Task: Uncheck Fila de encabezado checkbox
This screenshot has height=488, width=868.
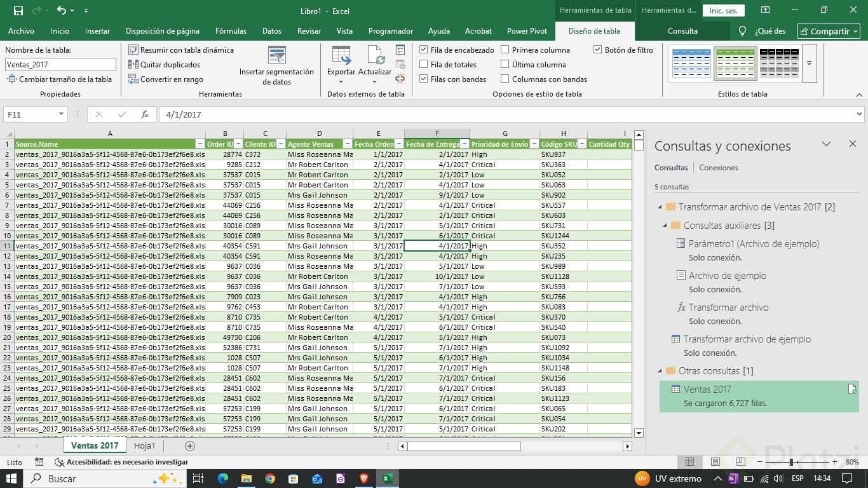Action: click(x=424, y=50)
